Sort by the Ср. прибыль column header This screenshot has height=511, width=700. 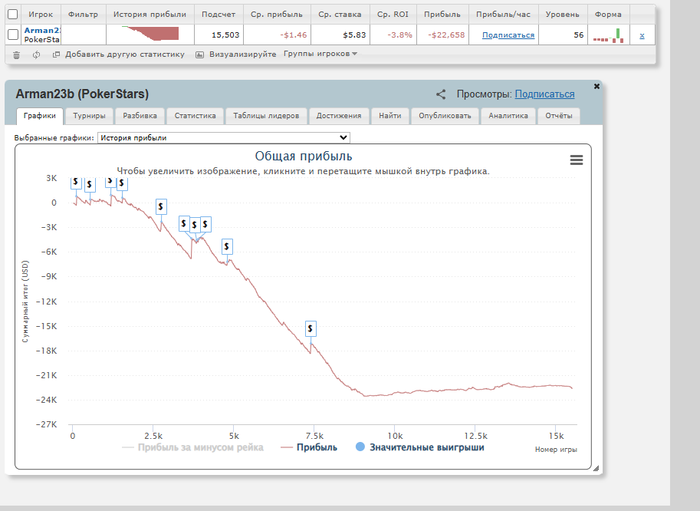276,14
